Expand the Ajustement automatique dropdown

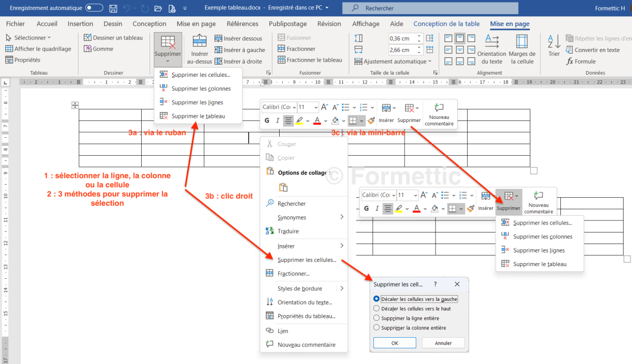[398, 62]
